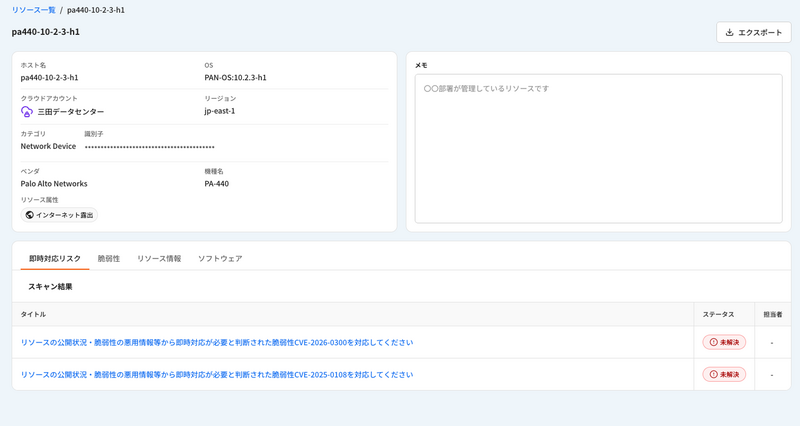800x426 pixels.
Task: Click the スキャン結果 heading
Action: 50,287
